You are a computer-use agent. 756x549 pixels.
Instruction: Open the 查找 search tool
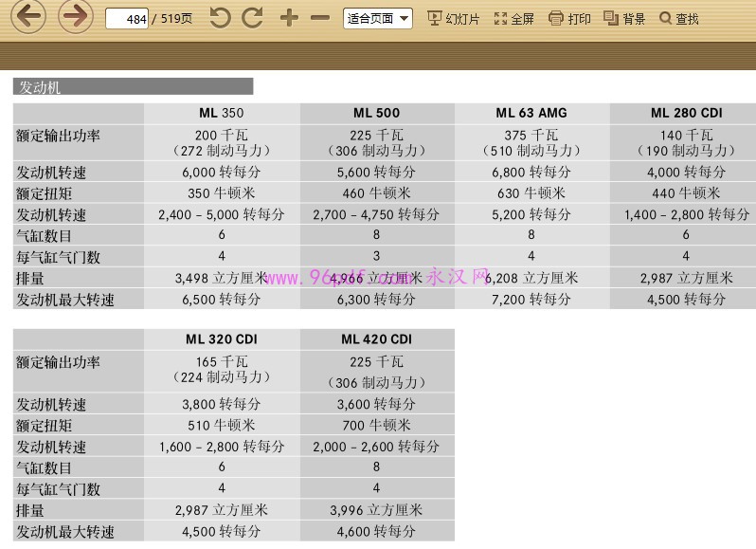[679, 19]
